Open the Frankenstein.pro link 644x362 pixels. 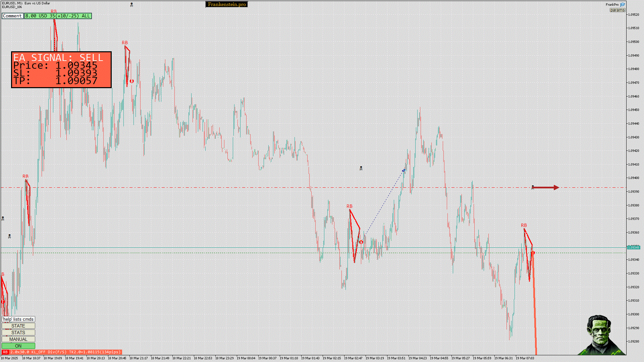click(226, 4)
